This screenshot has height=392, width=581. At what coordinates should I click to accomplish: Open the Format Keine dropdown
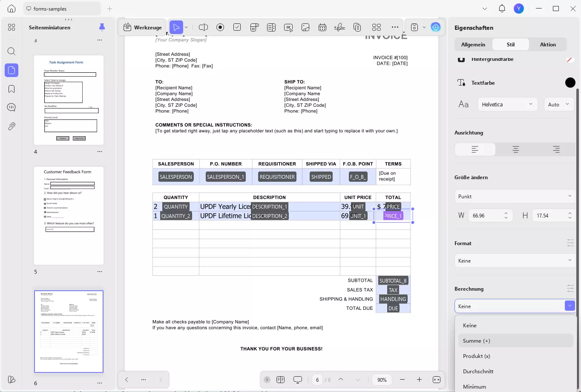click(515, 260)
